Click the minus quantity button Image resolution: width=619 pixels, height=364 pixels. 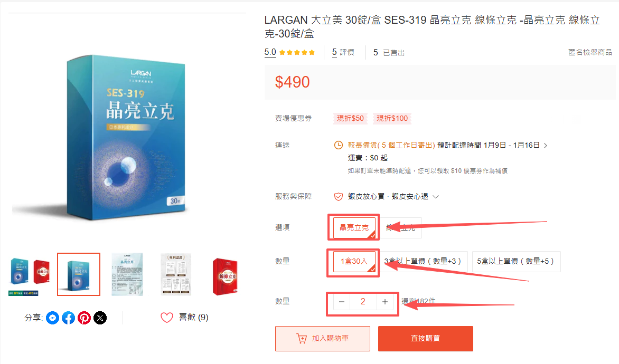click(x=342, y=302)
